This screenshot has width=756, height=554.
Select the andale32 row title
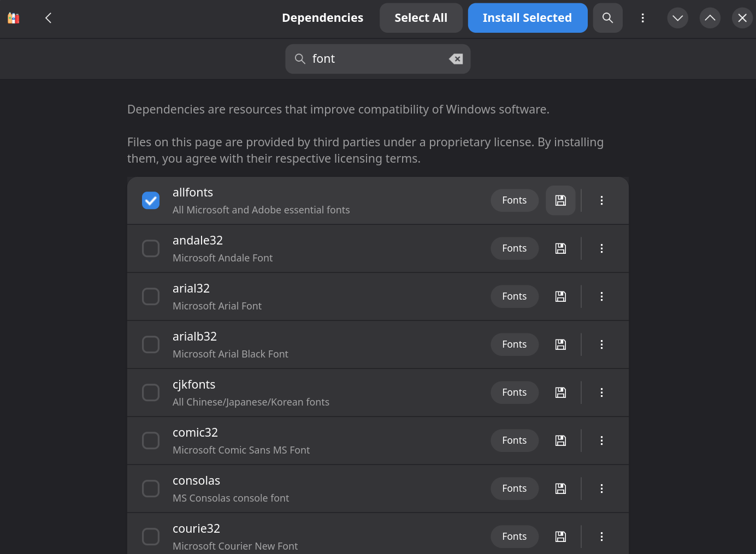pyautogui.click(x=198, y=241)
